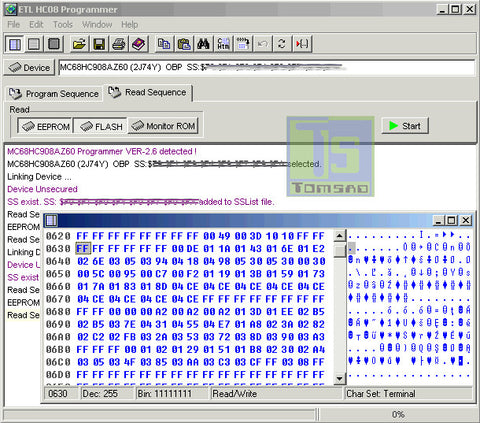480x423 pixels.
Task: Click the split-view layout toolbar icon
Action: point(15,44)
